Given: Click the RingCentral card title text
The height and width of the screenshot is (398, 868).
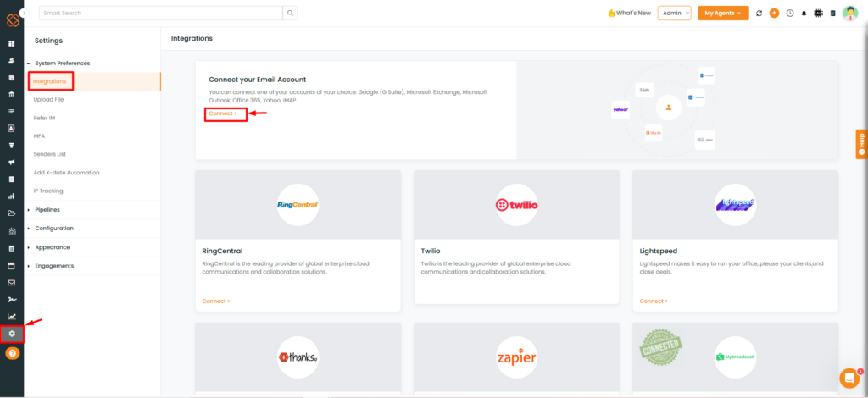Looking at the screenshot, I should tap(223, 251).
